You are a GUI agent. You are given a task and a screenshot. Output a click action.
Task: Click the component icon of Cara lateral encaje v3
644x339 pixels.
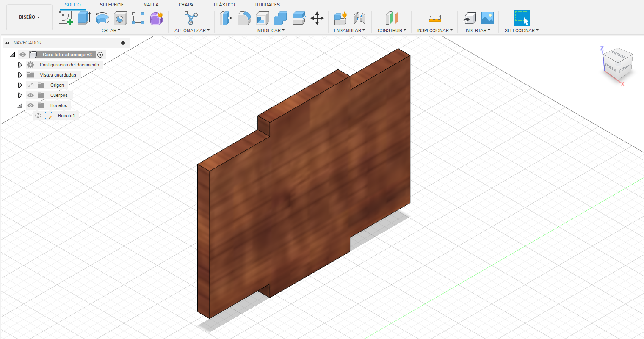click(33, 55)
